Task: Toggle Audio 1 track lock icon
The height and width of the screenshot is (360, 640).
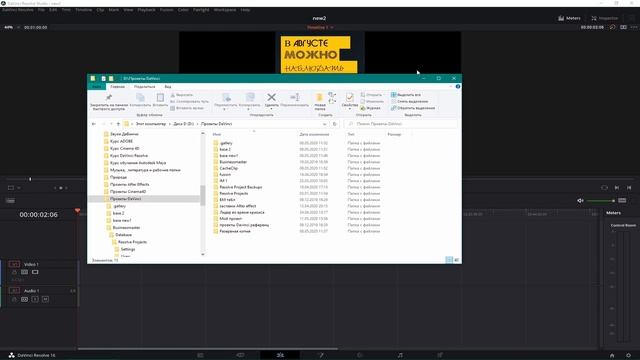Action: coord(14,300)
